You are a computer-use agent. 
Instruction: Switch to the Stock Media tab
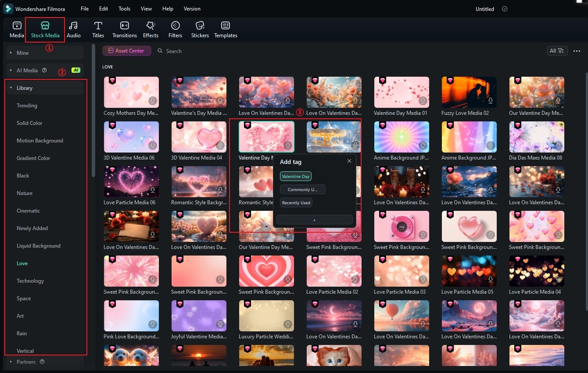pyautogui.click(x=45, y=29)
